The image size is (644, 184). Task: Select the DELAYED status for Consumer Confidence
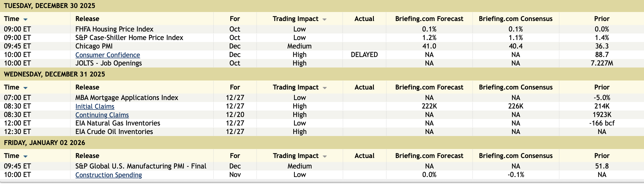click(364, 55)
